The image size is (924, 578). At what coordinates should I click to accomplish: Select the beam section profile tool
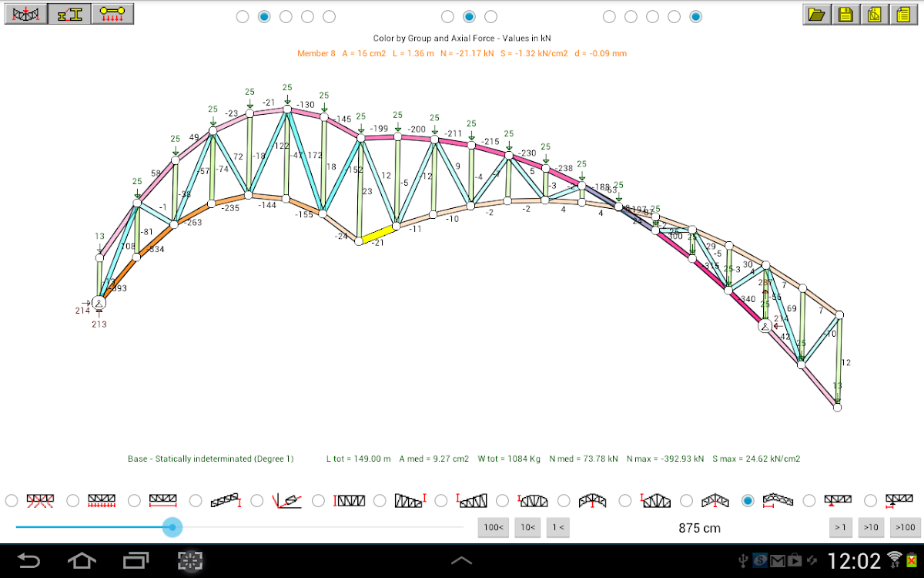click(69, 14)
